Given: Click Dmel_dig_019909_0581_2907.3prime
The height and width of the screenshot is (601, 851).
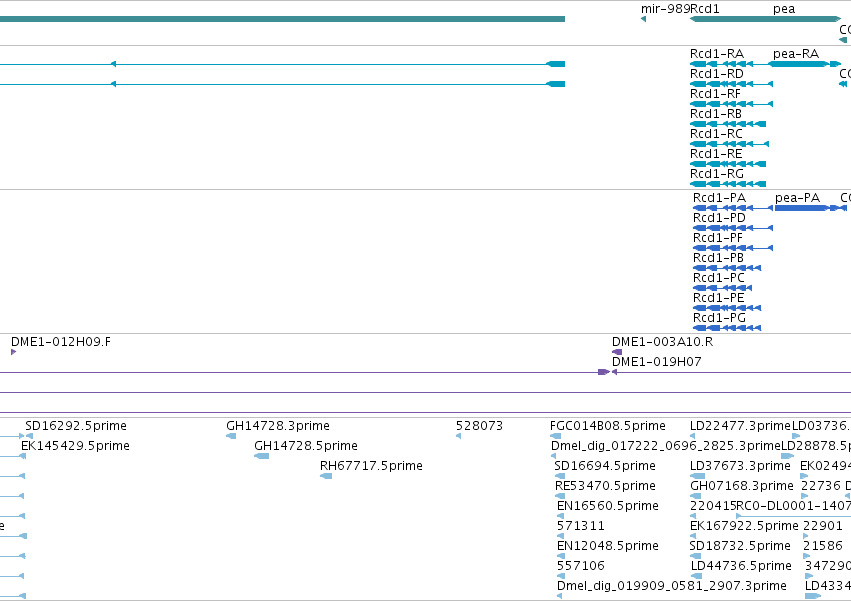Looking at the screenshot, I should [671, 586].
